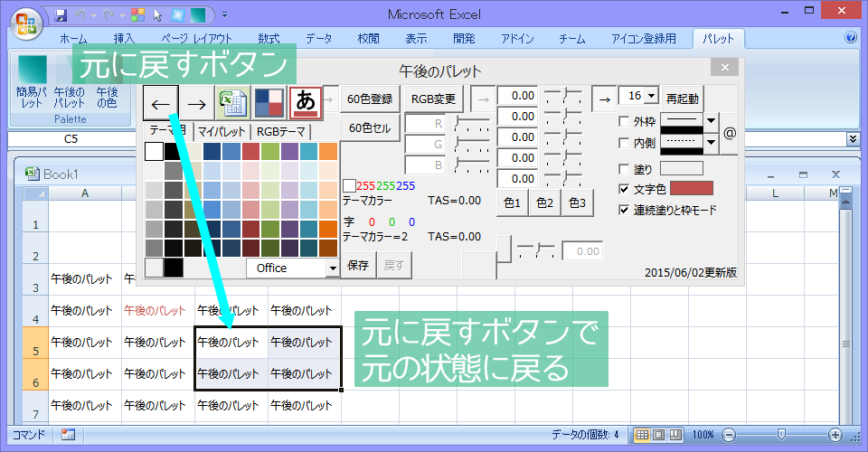Image resolution: width=868 pixels, height=452 pixels.
Task: Select column header A
Action: pos(85,193)
